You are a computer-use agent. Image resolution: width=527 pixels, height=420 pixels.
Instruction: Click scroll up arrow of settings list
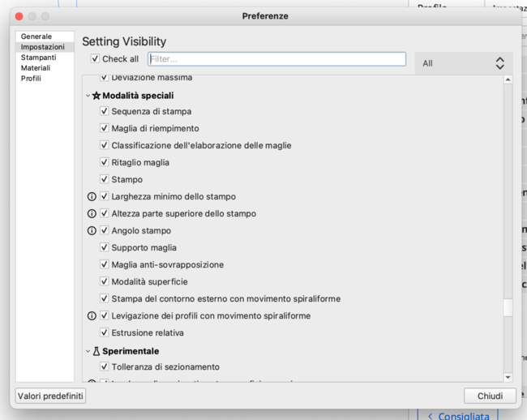[508, 79]
